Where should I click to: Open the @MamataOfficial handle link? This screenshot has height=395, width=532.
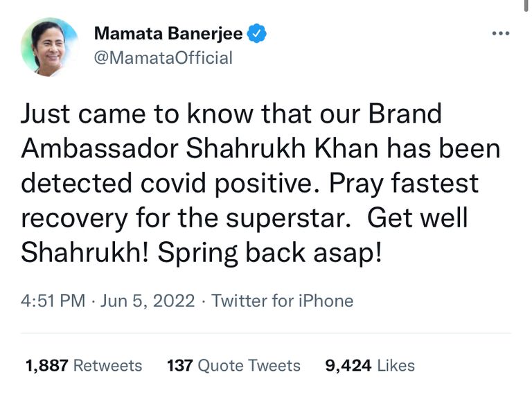(162, 58)
